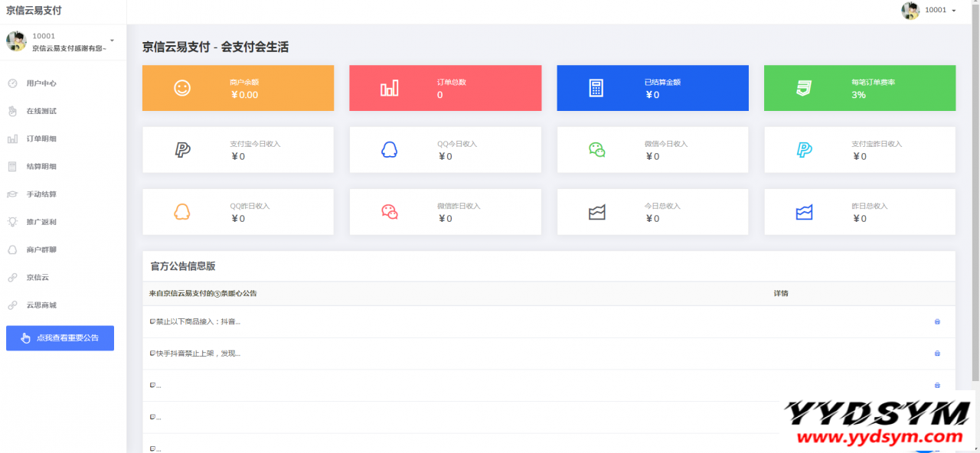
Task: Select 结算明细 from the sidebar
Action: pyautogui.click(x=41, y=166)
